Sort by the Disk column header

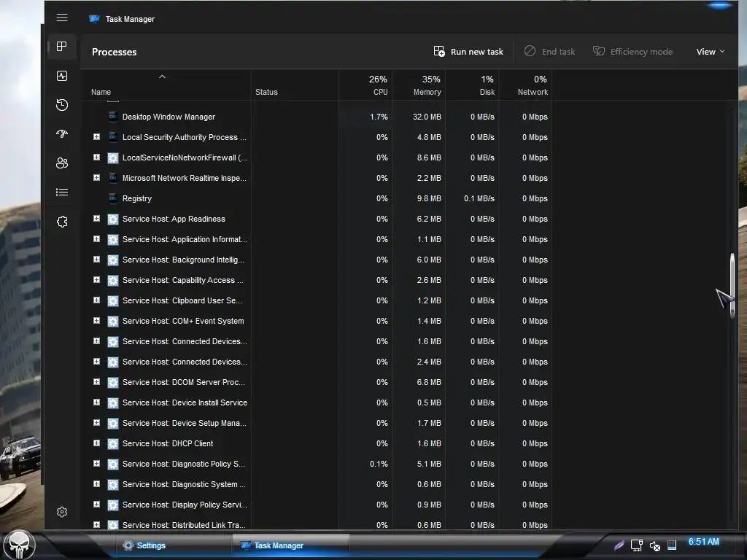pyautogui.click(x=472, y=86)
